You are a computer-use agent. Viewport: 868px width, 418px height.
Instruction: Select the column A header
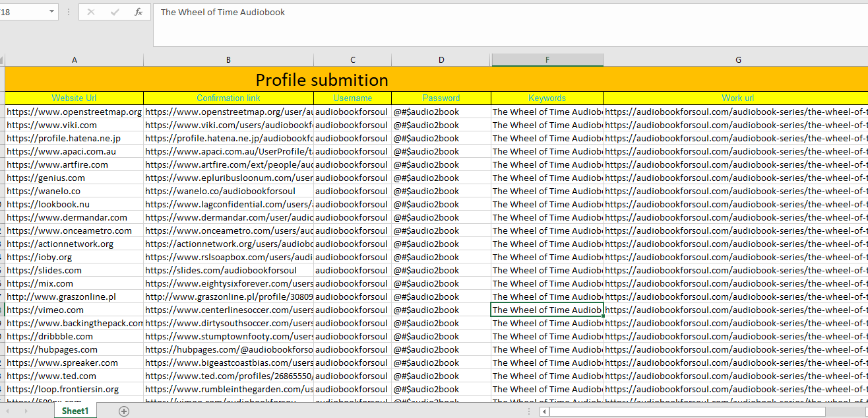point(74,60)
